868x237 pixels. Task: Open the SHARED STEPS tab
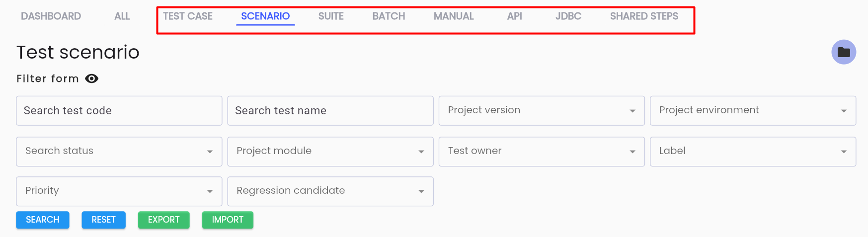click(644, 16)
